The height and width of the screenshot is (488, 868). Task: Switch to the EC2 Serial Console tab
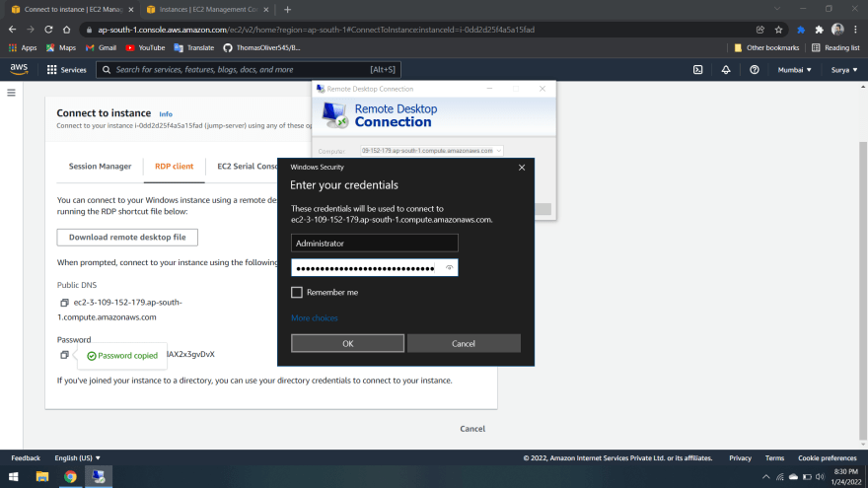click(248, 166)
